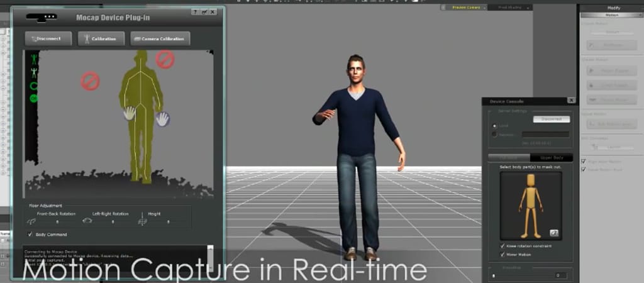Switch to the Upper Body tab

coord(551,157)
